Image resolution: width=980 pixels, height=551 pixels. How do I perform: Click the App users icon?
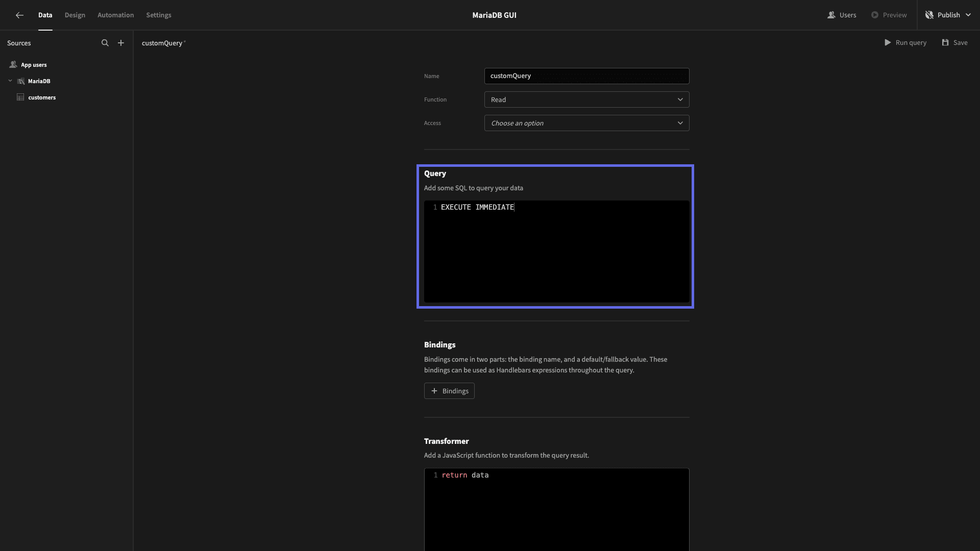(x=13, y=65)
